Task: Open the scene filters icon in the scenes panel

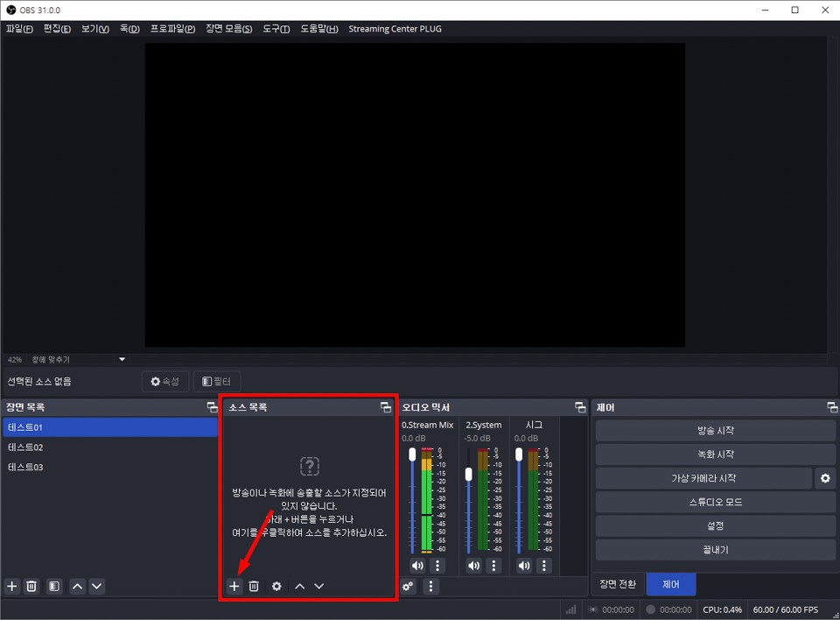Action: click(x=54, y=586)
